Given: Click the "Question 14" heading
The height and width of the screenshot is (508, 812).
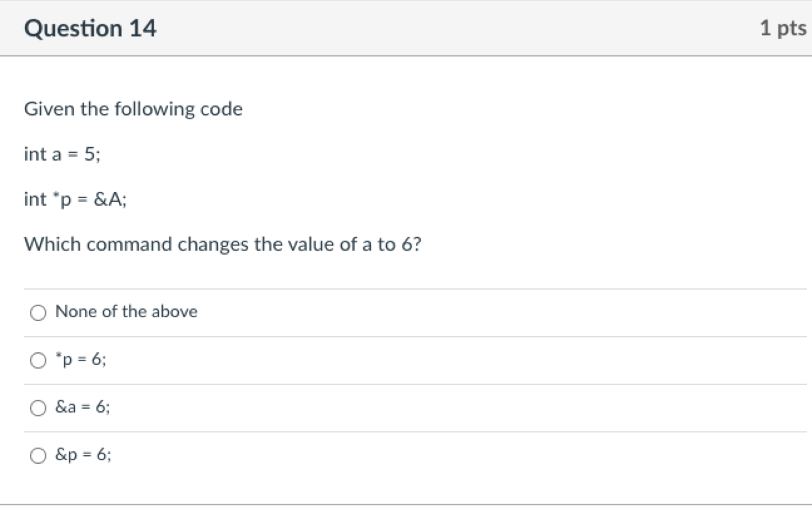Looking at the screenshot, I should [x=90, y=28].
